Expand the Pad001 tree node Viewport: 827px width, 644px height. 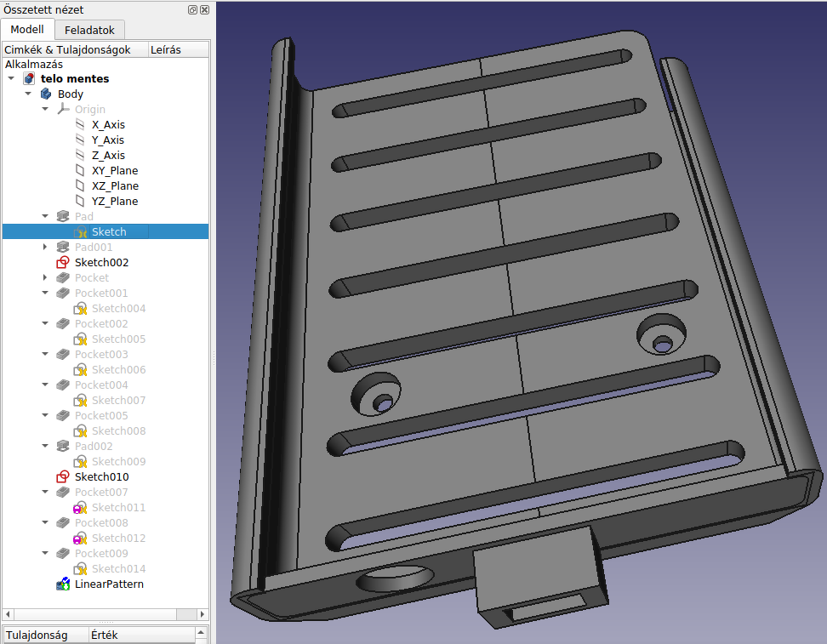[45, 247]
